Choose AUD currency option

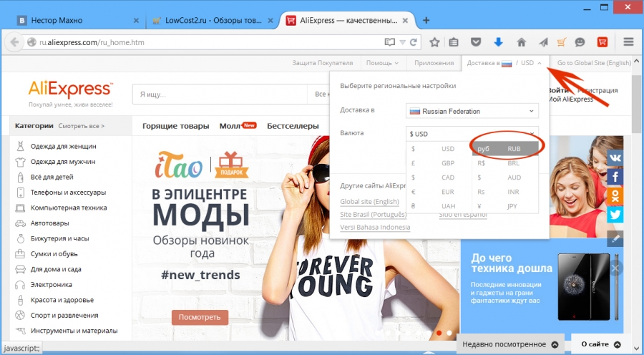505,177
